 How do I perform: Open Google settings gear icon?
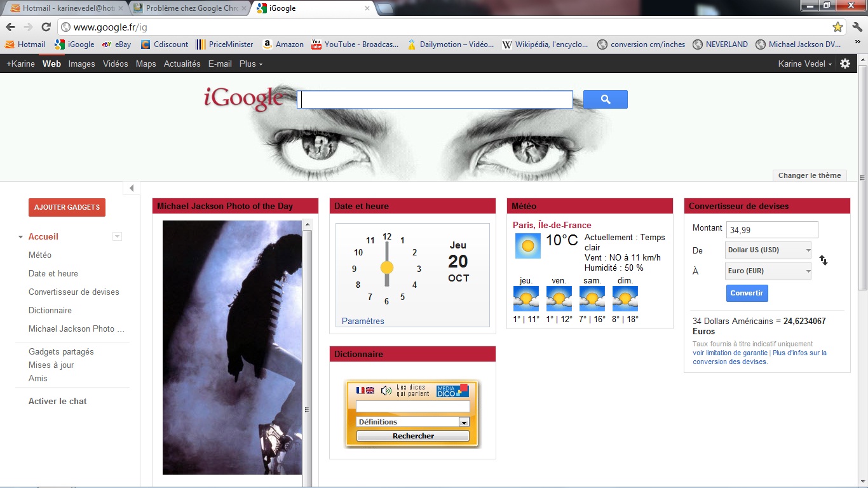click(845, 64)
